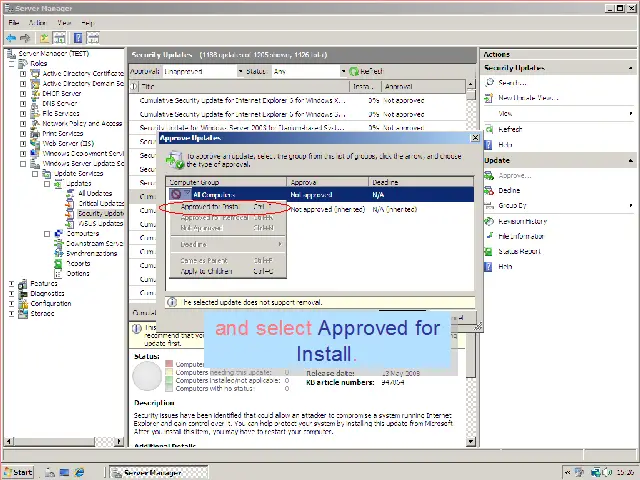Click the File Information icon
Image resolution: width=640 pixels, height=480 pixels.
click(489, 236)
